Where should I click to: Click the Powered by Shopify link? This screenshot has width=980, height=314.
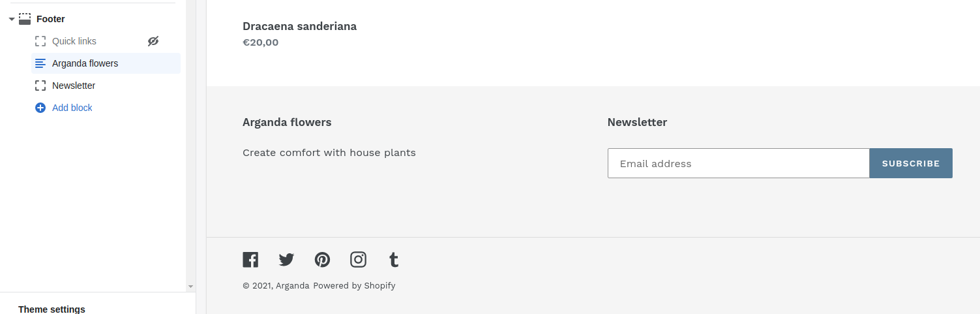354,285
